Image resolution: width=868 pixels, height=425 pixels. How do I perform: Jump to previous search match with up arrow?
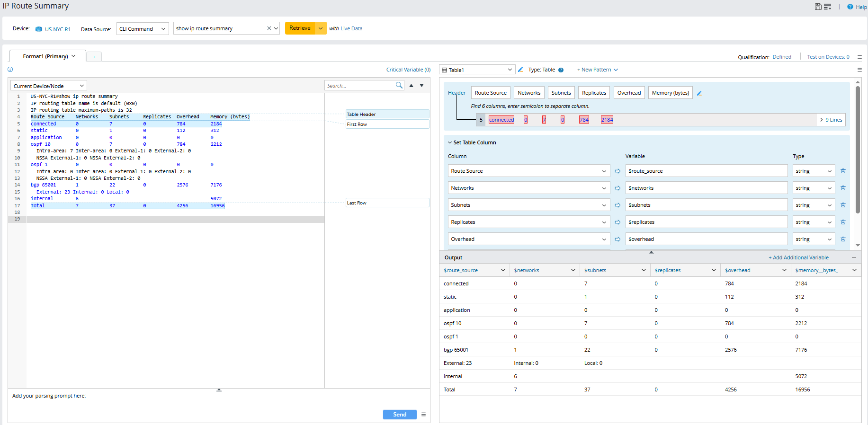pos(411,86)
